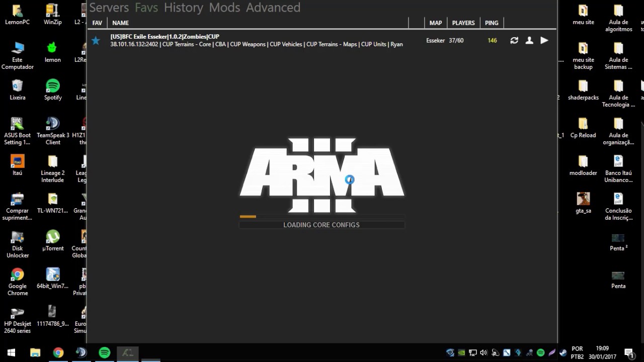Sort servers by PLAYERS column

463,23
